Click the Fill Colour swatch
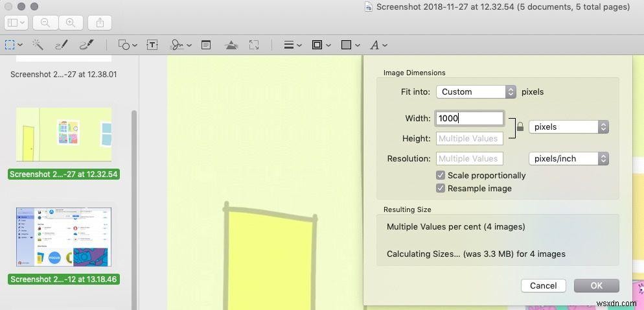 [x=346, y=45]
